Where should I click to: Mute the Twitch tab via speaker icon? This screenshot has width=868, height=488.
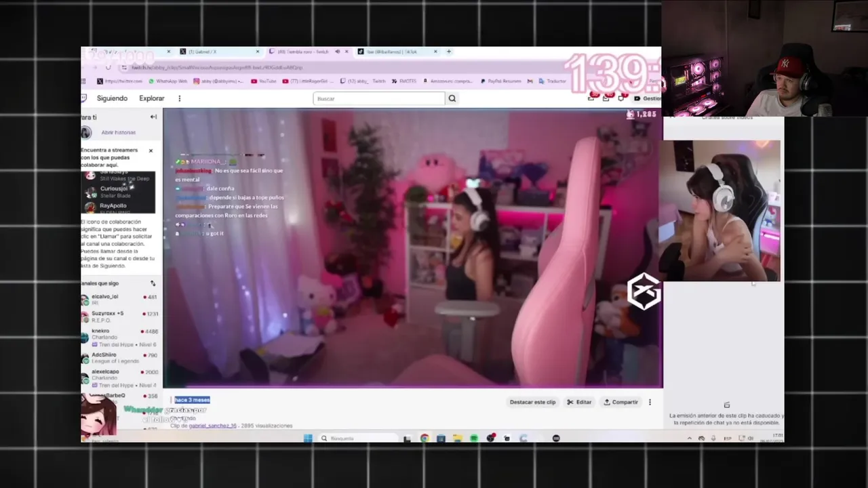pos(337,52)
